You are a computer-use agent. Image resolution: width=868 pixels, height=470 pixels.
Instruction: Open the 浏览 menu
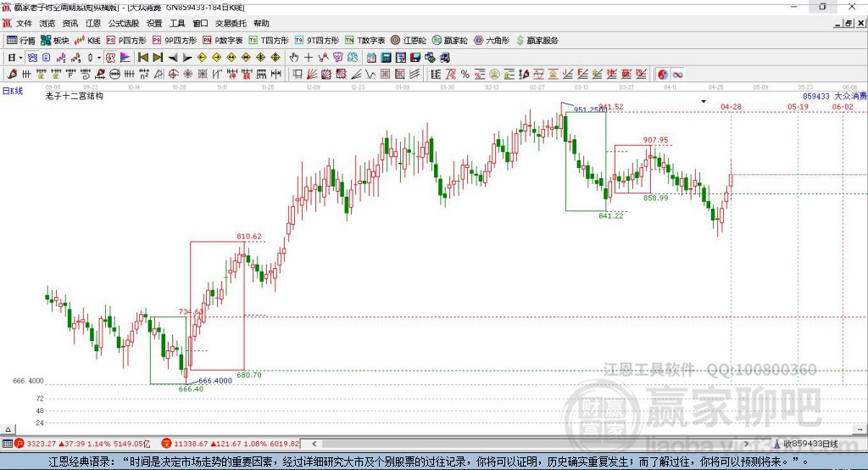coord(47,23)
